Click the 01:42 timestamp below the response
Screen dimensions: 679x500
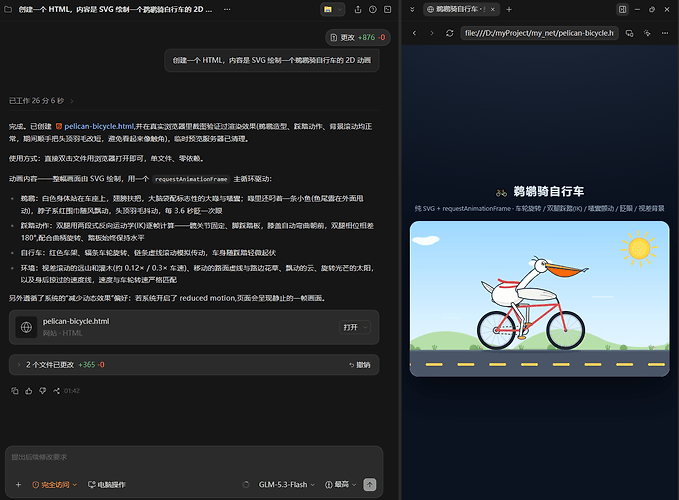[72, 390]
